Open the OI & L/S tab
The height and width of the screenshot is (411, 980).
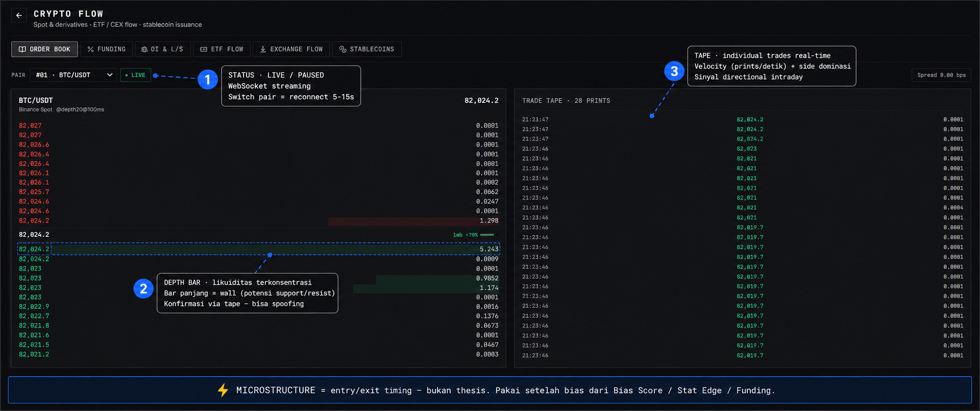click(162, 49)
